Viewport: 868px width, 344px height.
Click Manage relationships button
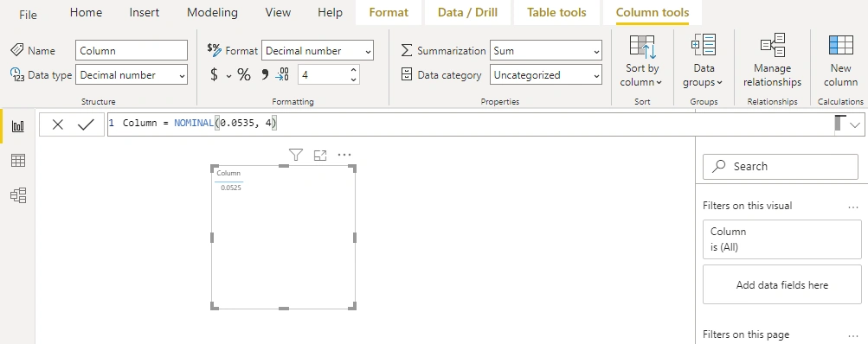(x=772, y=61)
